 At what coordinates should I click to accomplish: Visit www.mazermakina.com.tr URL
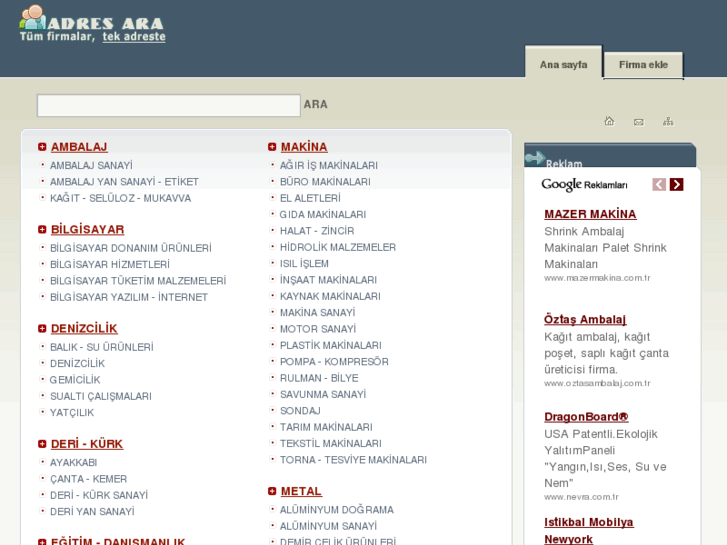[597, 278]
